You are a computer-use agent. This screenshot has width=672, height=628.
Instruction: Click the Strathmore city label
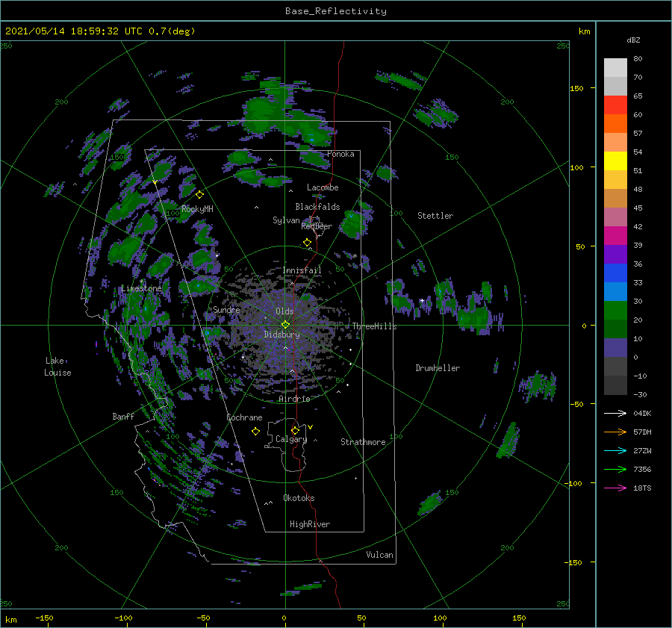363,442
